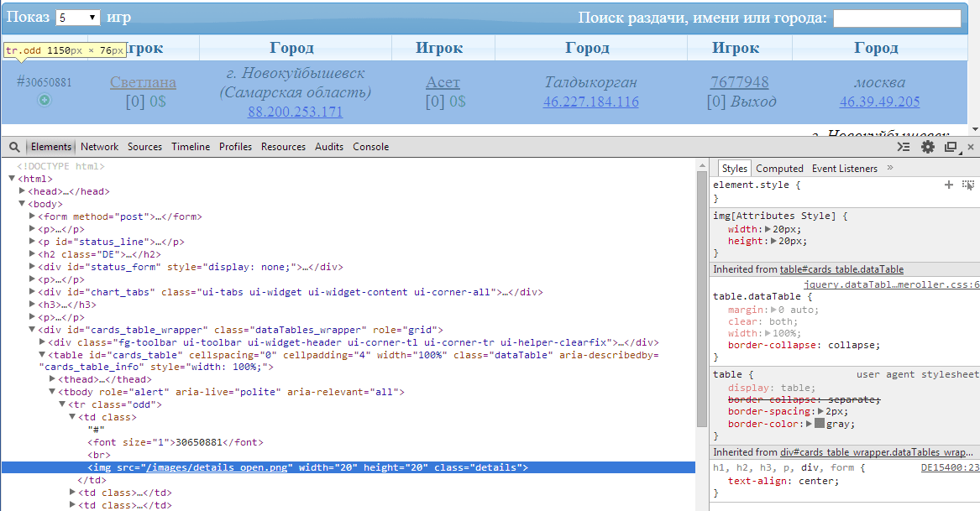Toggle the DevTools dock position icon

coord(950,146)
